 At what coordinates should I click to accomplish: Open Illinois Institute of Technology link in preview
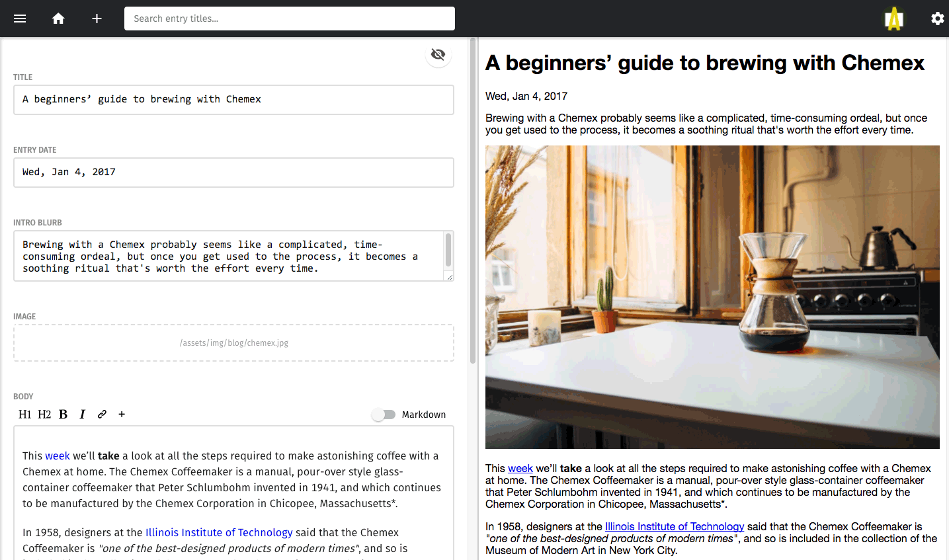[x=675, y=526]
